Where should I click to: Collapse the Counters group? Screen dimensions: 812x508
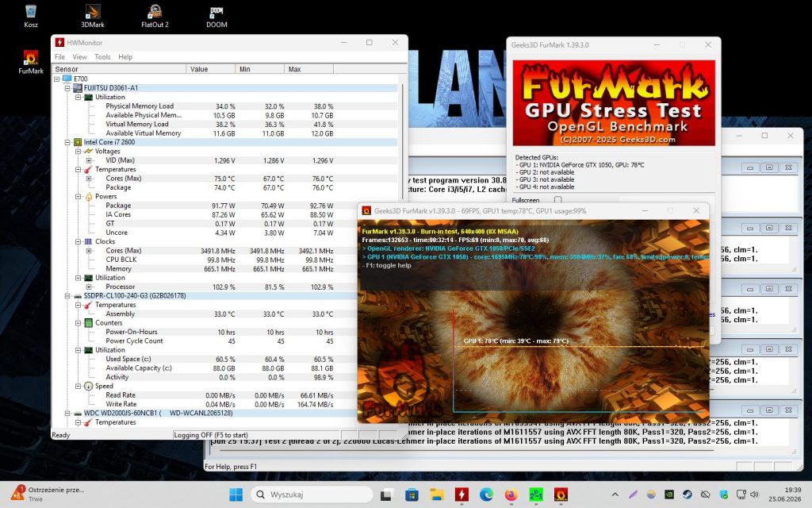pyautogui.click(x=79, y=323)
